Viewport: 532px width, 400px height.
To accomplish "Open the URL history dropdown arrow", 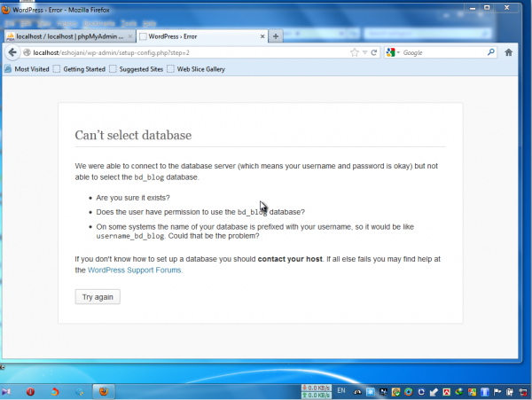I will [x=364, y=52].
